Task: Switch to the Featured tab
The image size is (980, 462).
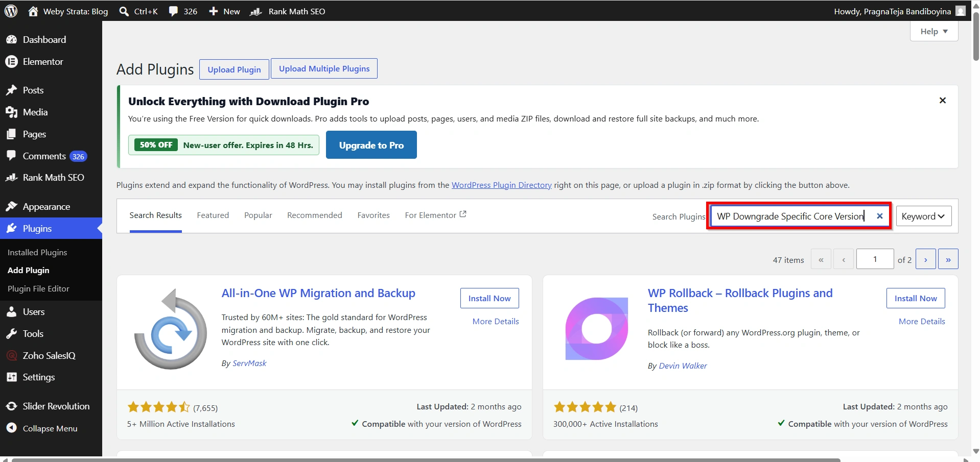Action: click(x=213, y=215)
